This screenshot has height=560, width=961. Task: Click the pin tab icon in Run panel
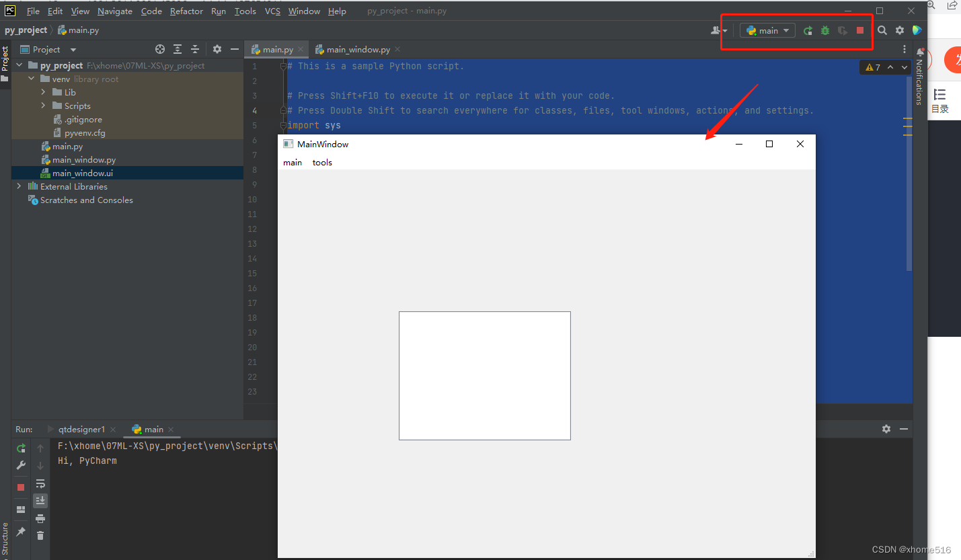[21, 531]
